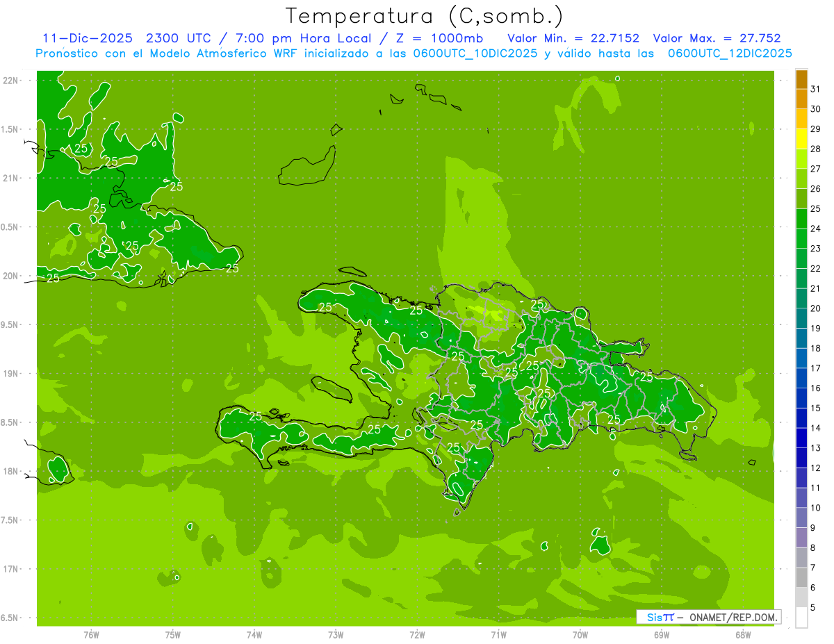The image size is (834, 644).
Task: Click the "17N" latitude label
Action: (x=11, y=569)
